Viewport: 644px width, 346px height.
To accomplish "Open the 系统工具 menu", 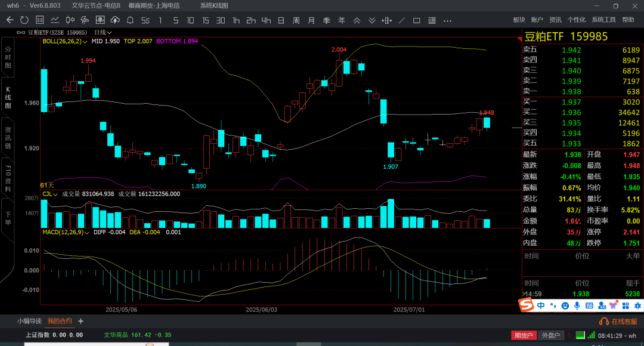I will pos(603,20).
